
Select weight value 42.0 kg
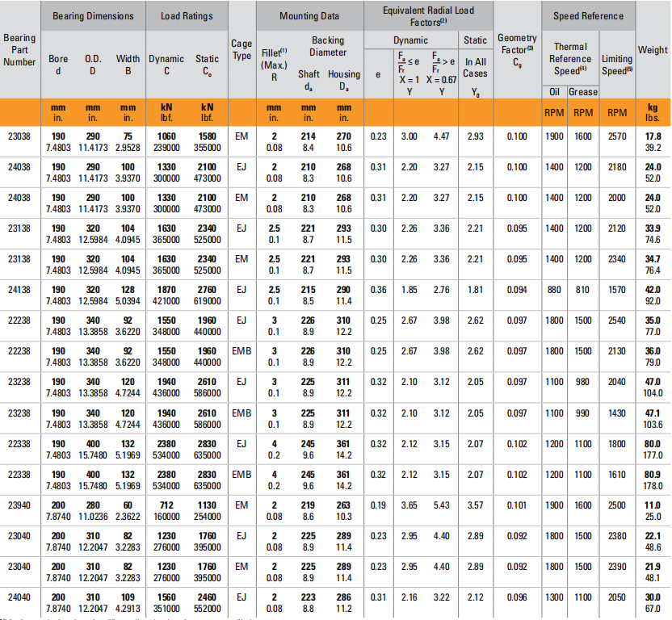(x=653, y=290)
